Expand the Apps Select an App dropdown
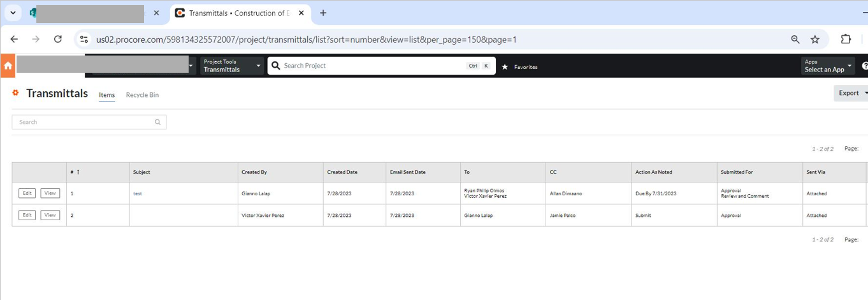Image resolution: width=868 pixels, height=300 pixels. (x=828, y=66)
